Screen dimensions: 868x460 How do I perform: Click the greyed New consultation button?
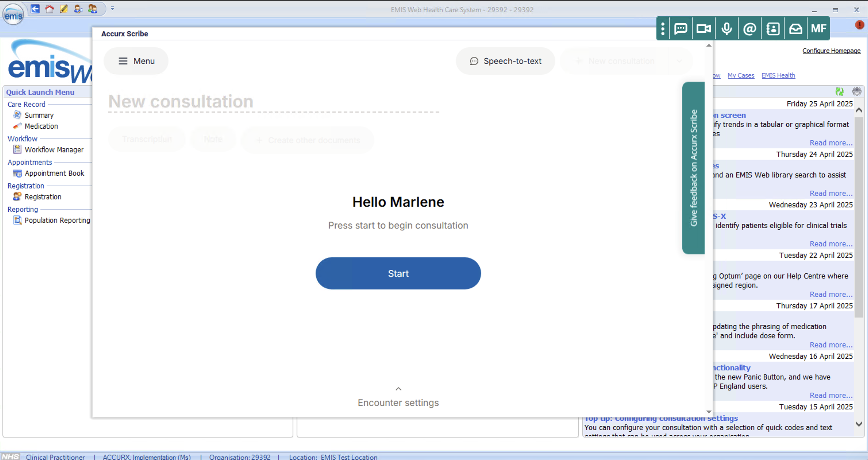pos(615,61)
